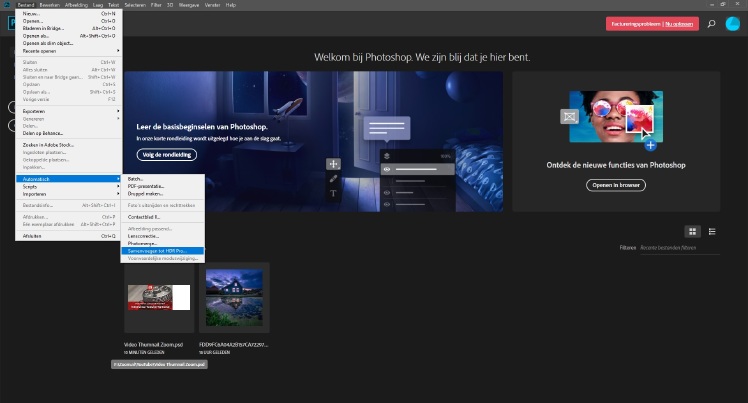The image size is (748, 403).
Task: Click the Openen in browser button
Action: pyautogui.click(x=616, y=185)
